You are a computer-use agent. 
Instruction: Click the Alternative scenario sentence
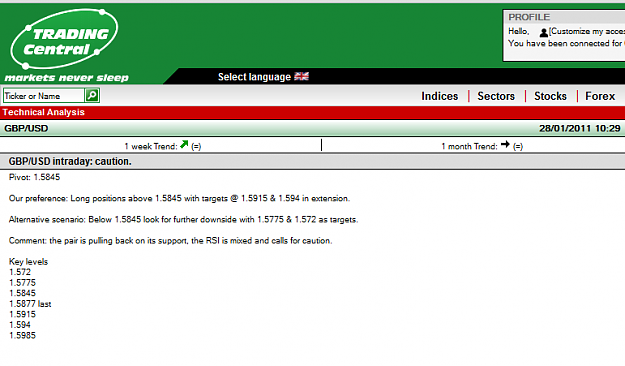tap(183, 219)
